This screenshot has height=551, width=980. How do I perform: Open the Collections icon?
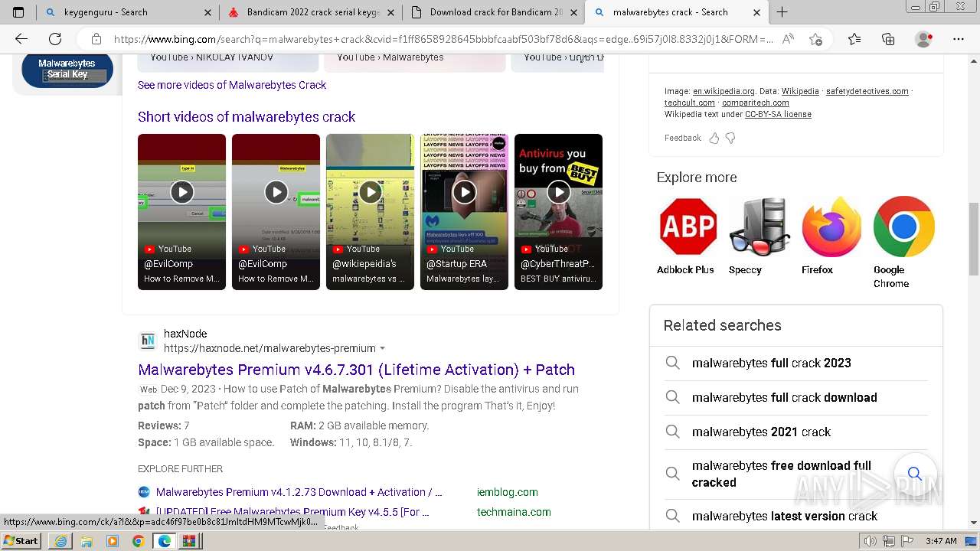point(888,39)
